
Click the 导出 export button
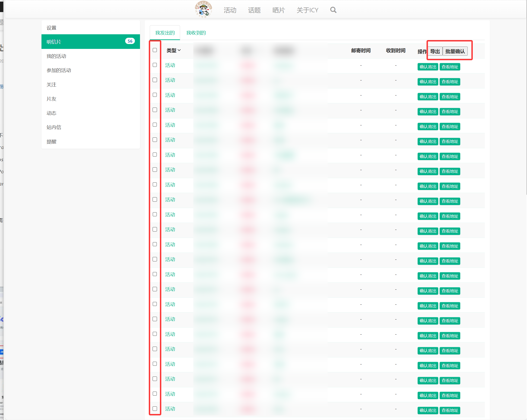435,51
